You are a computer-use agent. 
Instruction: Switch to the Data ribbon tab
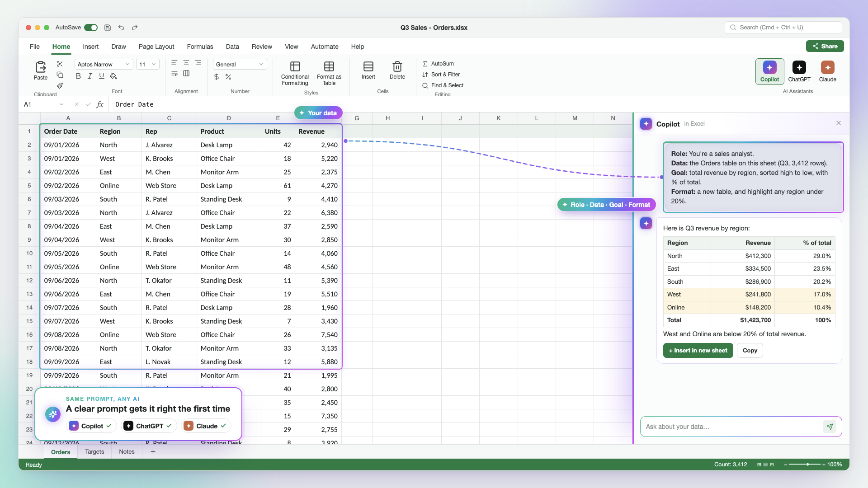point(232,47)
